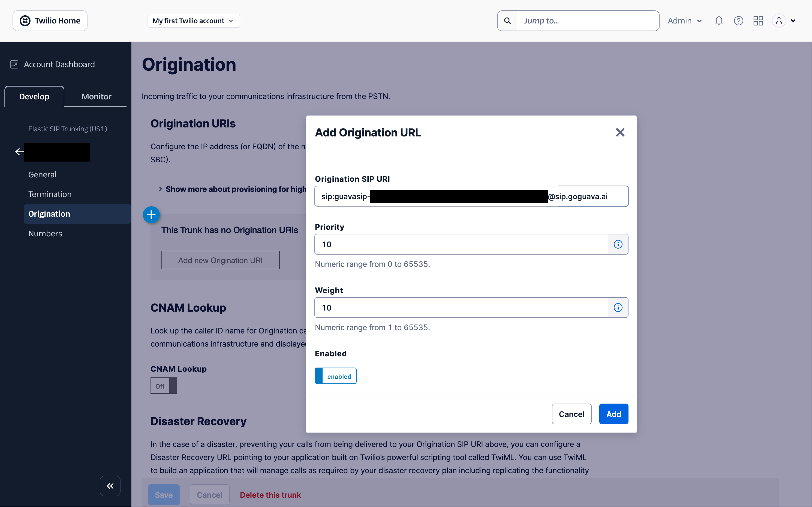Open the help question mark icon

[739, 21]
